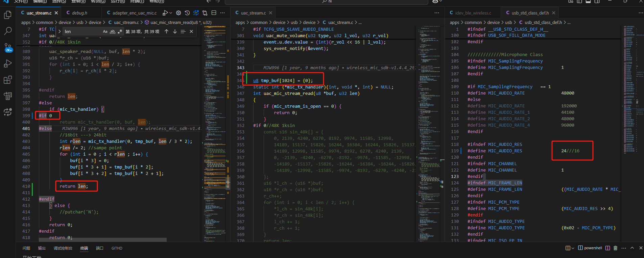Toggle Use Regular Expression in find widget
Screen dimensions: 644x258
[x=120, y=31]
